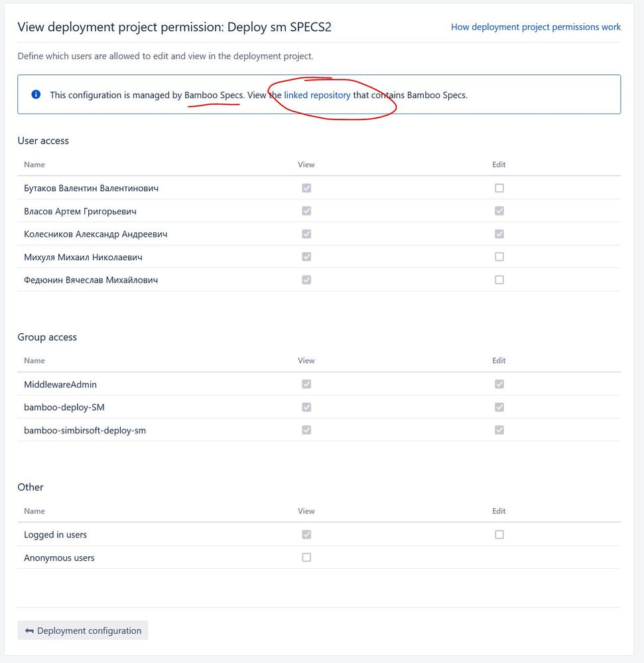The image size is (644, 663).
Task: Toggle Edit checkbox for Колесников Александр Андреевич
Action: [499, 234]
